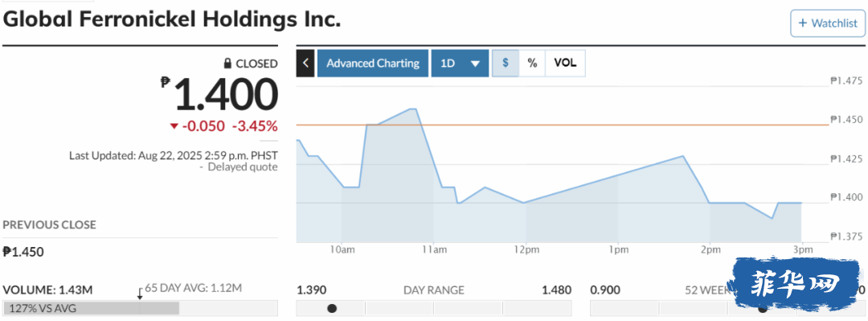
Task: Click the red down-triangle price change icon
Action: tap(174, 126)
